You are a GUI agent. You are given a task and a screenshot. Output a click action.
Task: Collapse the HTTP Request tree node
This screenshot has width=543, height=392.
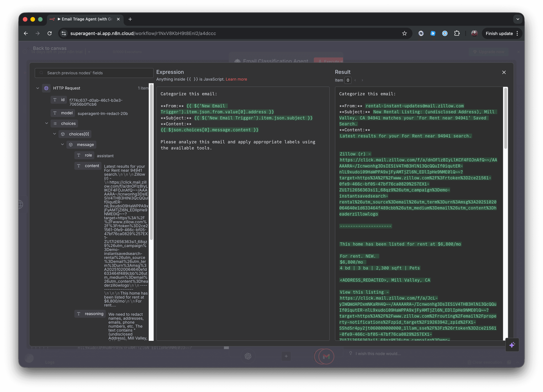(x=38, y=88)
